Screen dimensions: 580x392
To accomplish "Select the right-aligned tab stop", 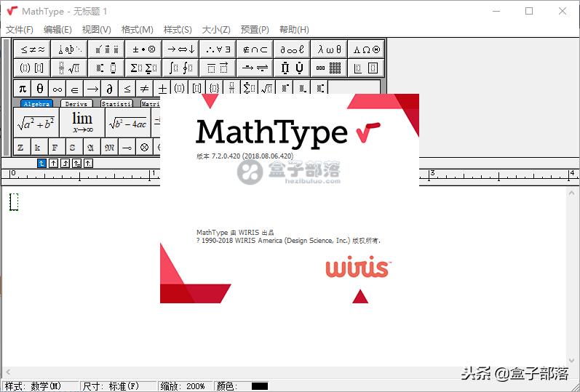I will (x=65, y=163).
